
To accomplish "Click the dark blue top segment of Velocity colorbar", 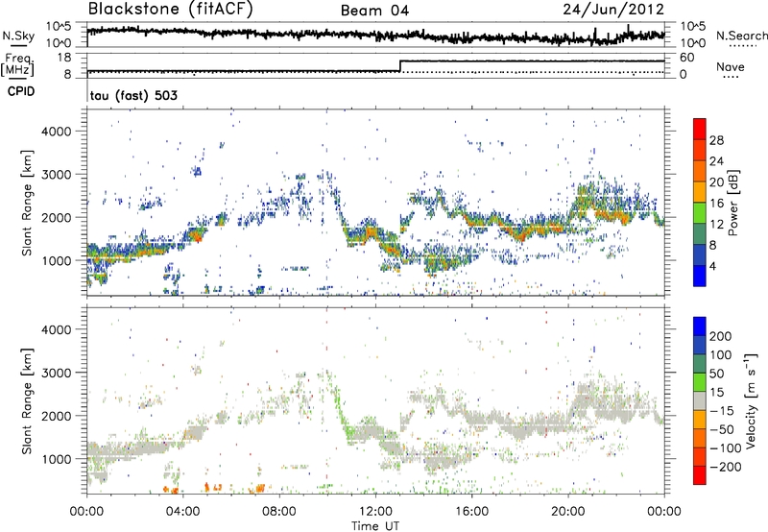I will pos(700,326).
